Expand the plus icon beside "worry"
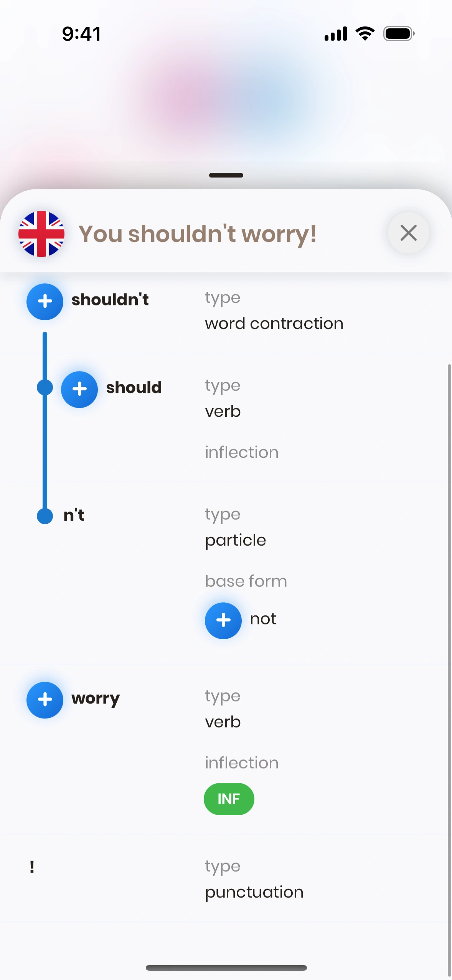This screenshot has height=980, width=452. pos(45,700)
